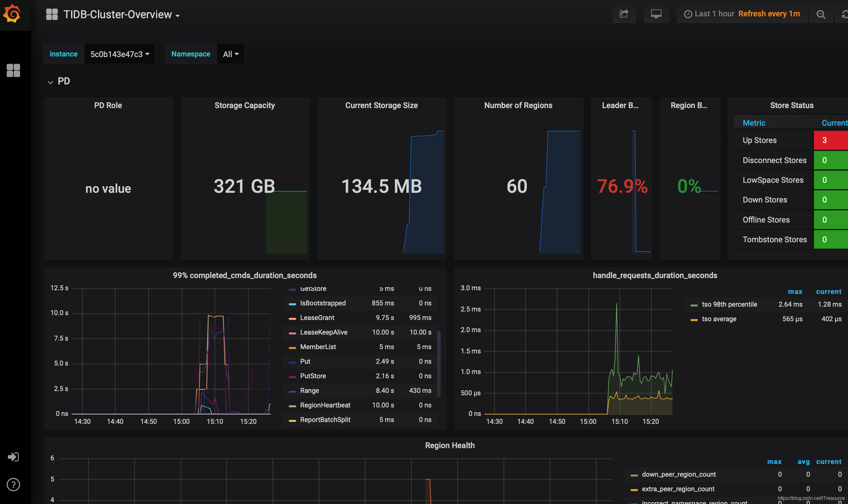The image size is (848, 504).
Task: Click the IsBootstrapped legend color swatch
Action: [292, 304]
